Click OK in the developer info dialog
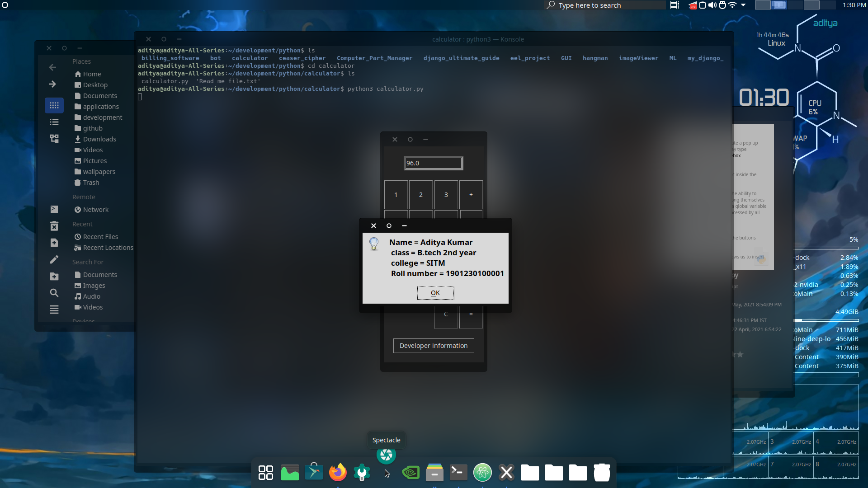The width and height of the screenshot is (868, 488). tap(435, 293)
